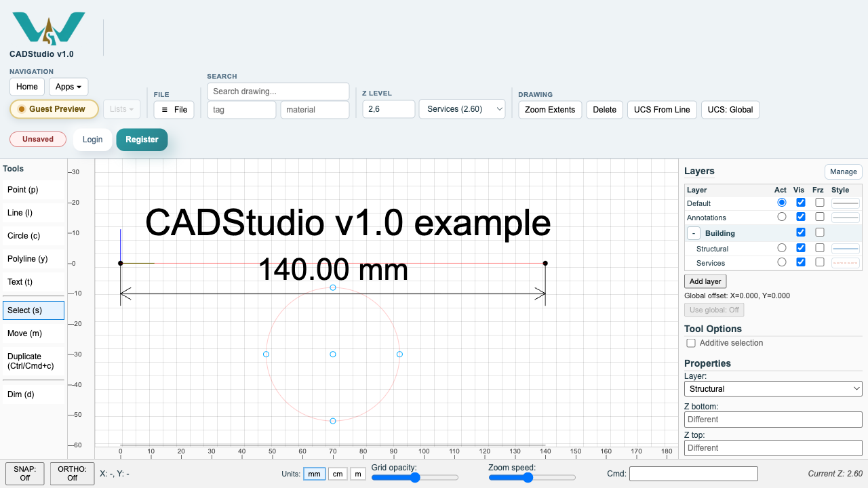Select the Dim (d) dimension tool
This screenshot has width=868, height=488.
[33, 394]
